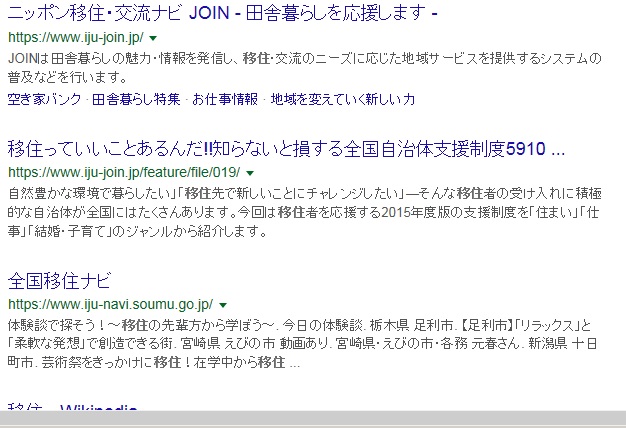Screen dimensions: 626x428
Task: Open the 田舎暮らし特集 sitelink
Action: [x=136, y=99]
